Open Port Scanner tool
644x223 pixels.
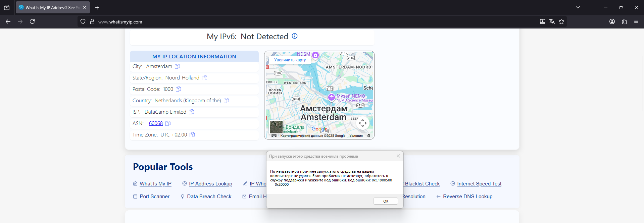154,197
